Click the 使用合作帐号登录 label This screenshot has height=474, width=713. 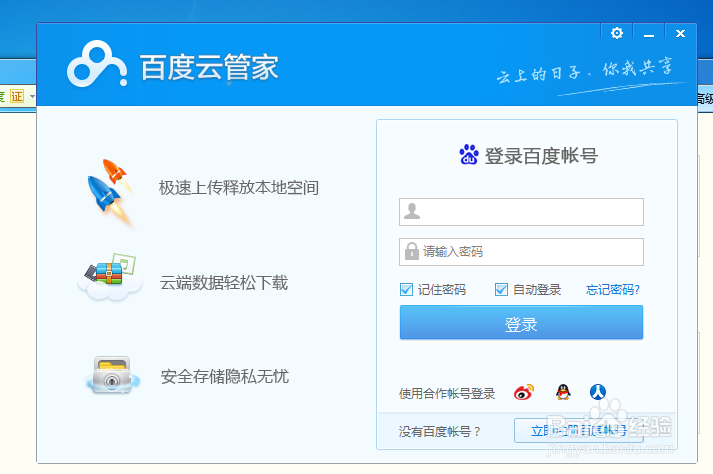point(447,393)
